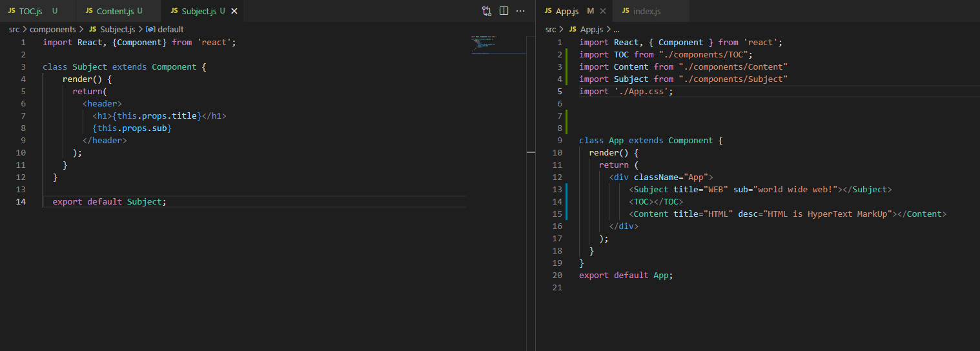Click '{this.props.title}' heading line
The image size is (980, 351).
[x=159, y=115]
